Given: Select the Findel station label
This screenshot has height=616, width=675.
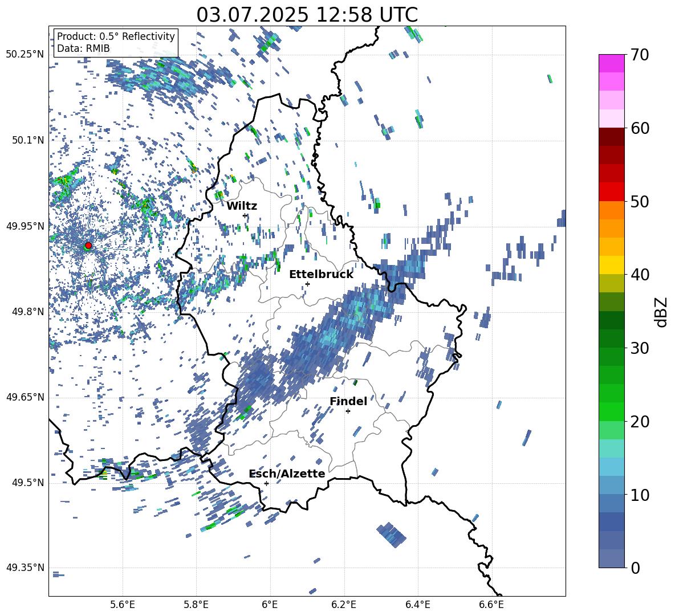Looking at the screenshot, I should (x=348, y=401).
